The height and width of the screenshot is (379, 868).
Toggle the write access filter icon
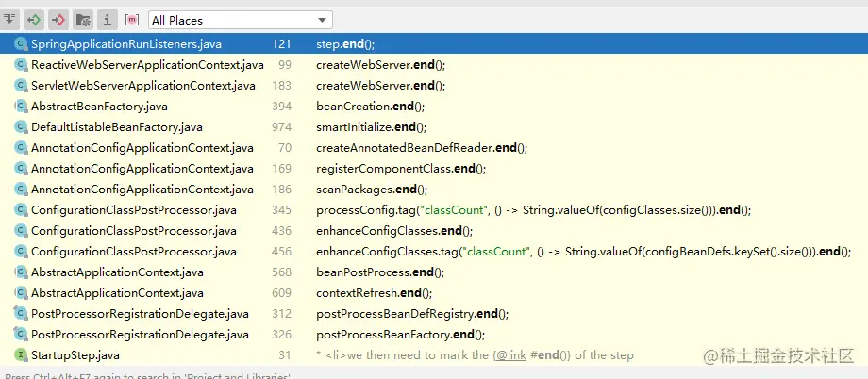click(58, 21)
